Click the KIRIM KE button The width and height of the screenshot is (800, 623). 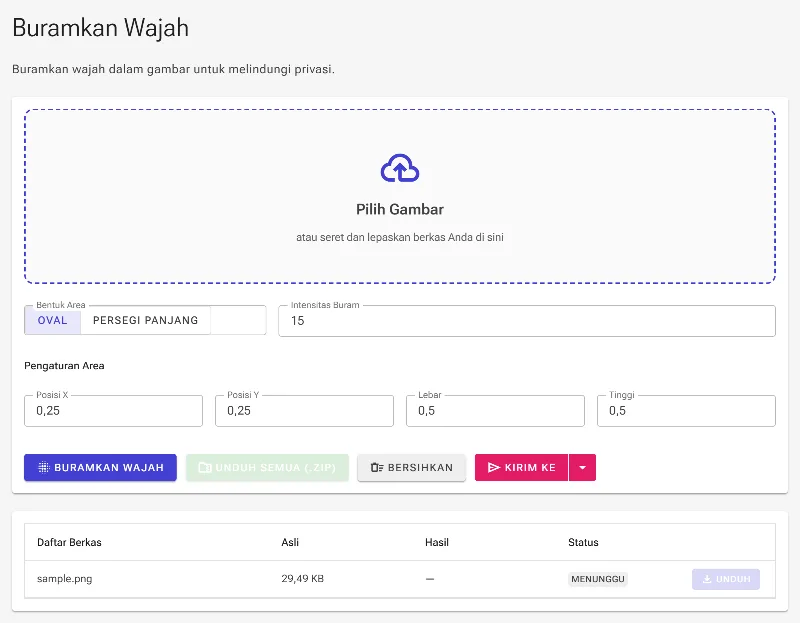pos(521,467)
